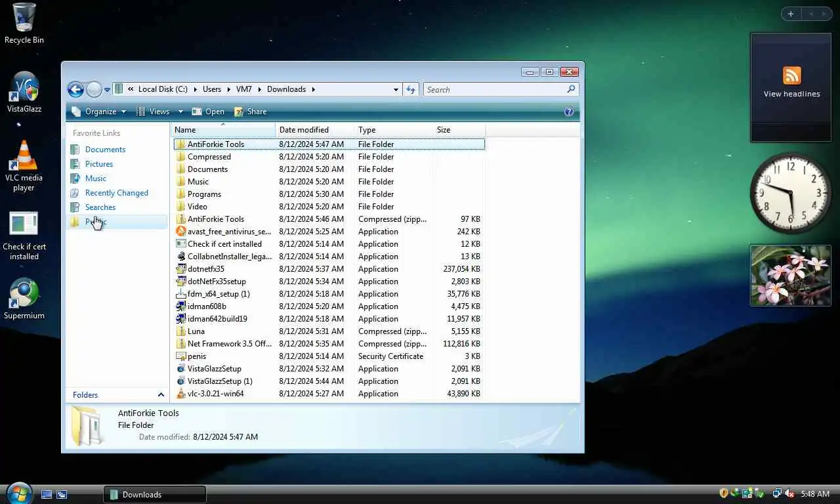Open the security shield alert tray icon

click(x=724, y=493)
